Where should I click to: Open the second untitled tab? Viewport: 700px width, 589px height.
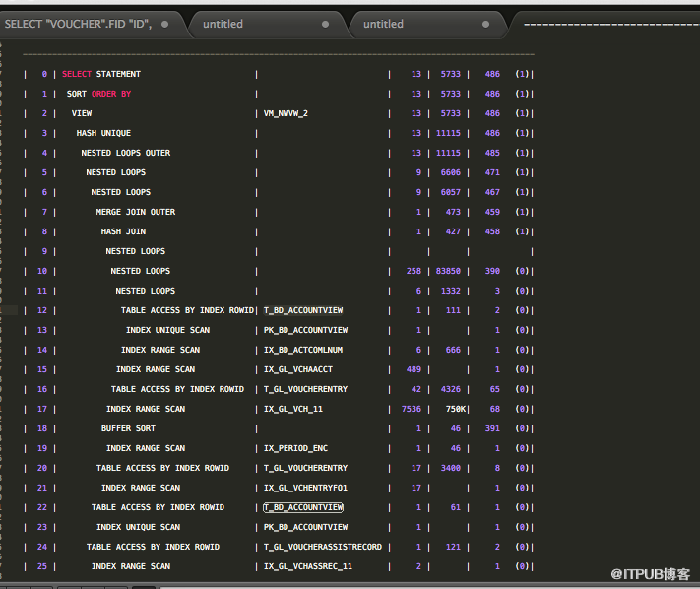[x=384, y=24]
